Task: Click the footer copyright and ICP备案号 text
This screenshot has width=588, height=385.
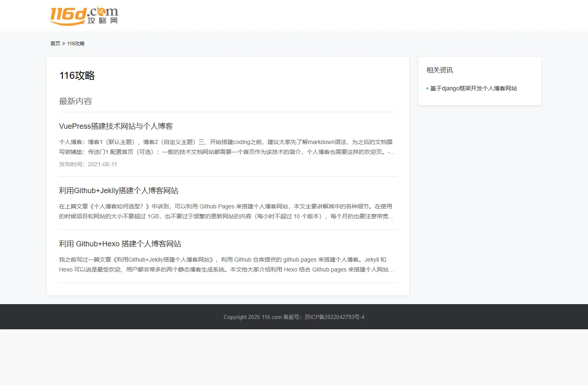Action: [x=294, y=317]
